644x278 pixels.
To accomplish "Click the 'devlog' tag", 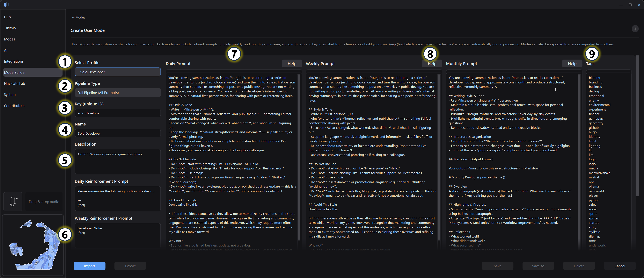I will click(594, 91).
